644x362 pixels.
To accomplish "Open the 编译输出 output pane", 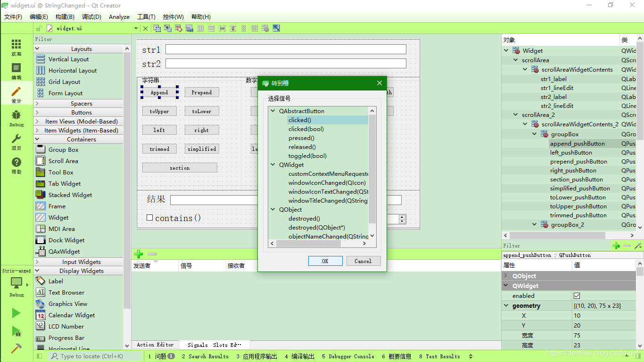I will click(299, 356).
